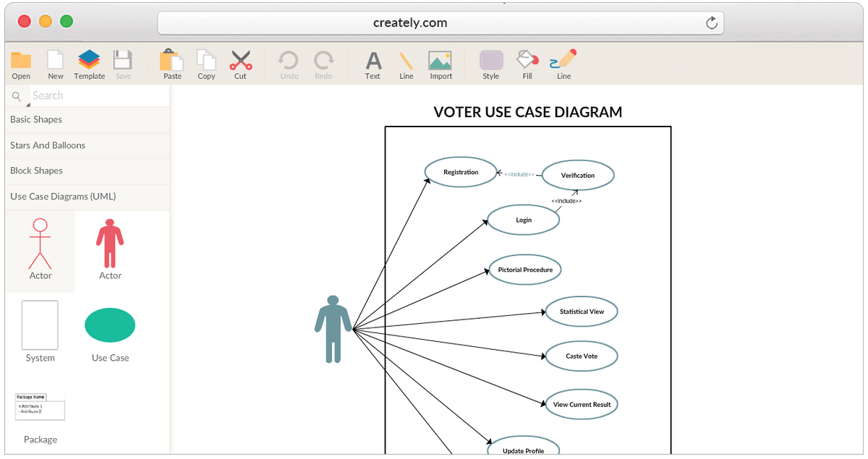Click the Copy icon in toolbar
Screen dimensions: 868x459
coord(207,60)
